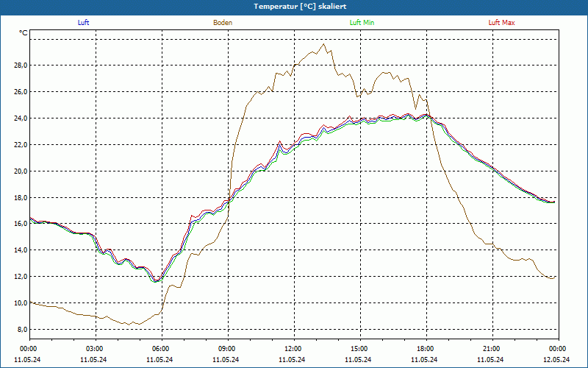Click the Luft curve minimum near 05:45
Viewport: 588px width, 368px height.
click(156, 281)
